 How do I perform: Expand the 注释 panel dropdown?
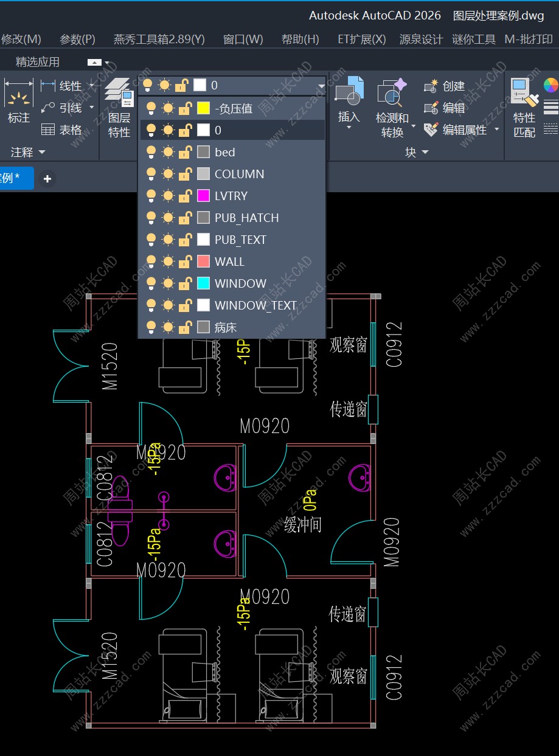[x=42, y=152]
